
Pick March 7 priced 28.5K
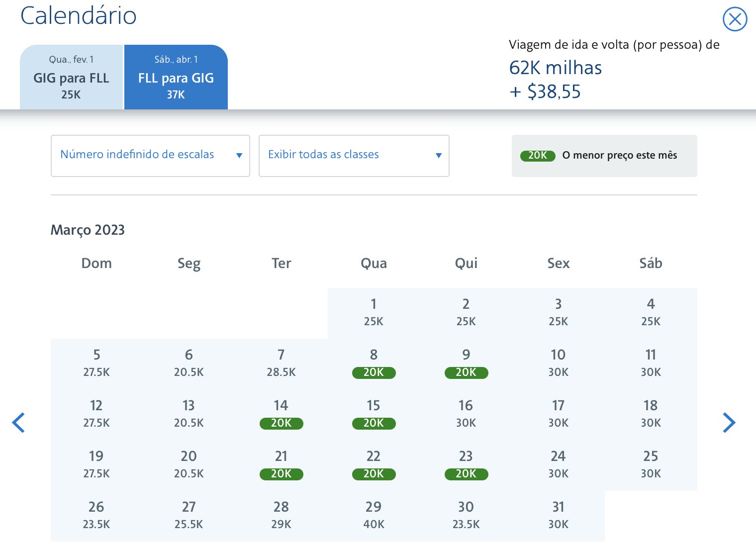pos(281,364)
